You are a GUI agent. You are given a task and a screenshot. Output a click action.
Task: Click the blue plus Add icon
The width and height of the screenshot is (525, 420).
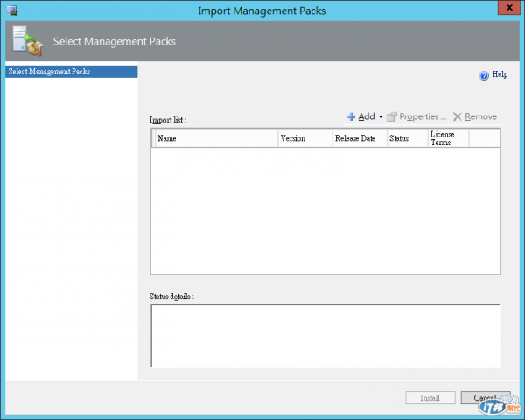point(351,116)
